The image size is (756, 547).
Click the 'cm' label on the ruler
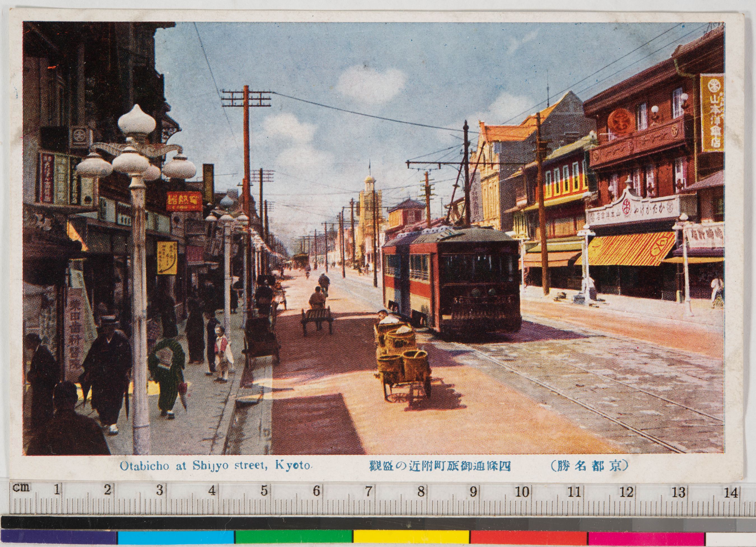pos(21,488)
